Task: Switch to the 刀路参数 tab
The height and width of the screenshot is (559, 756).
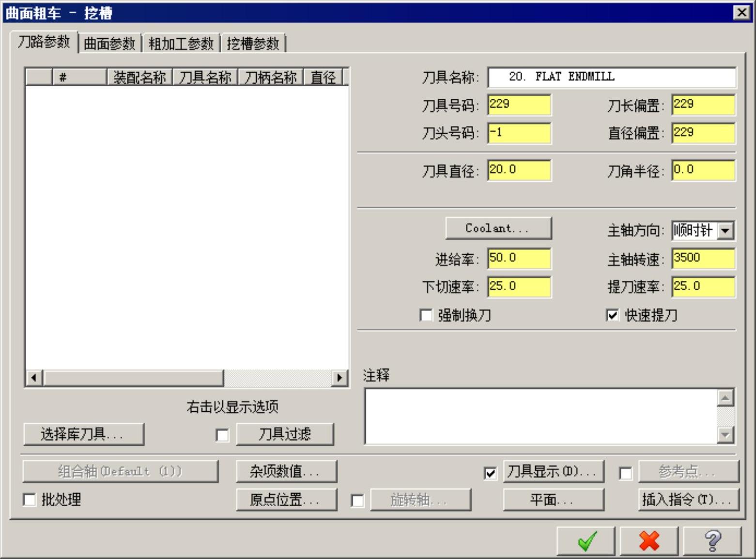Action: pos(44,42)
